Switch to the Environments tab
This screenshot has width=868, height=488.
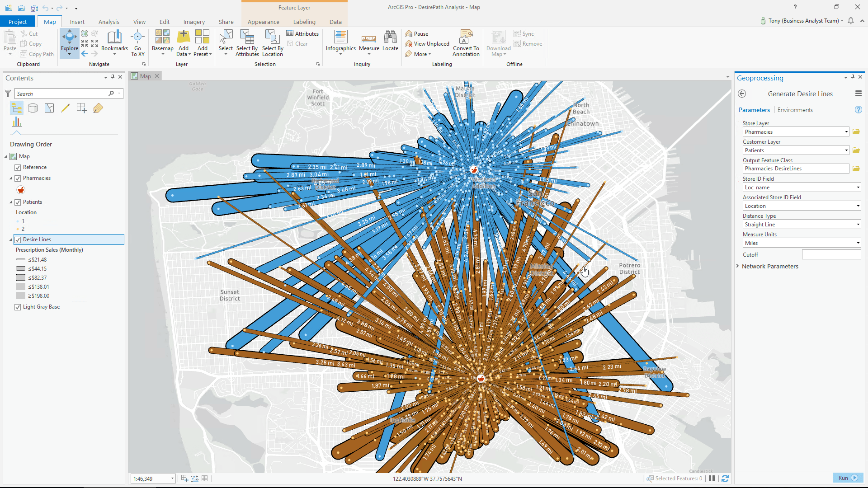pos(795,110)
